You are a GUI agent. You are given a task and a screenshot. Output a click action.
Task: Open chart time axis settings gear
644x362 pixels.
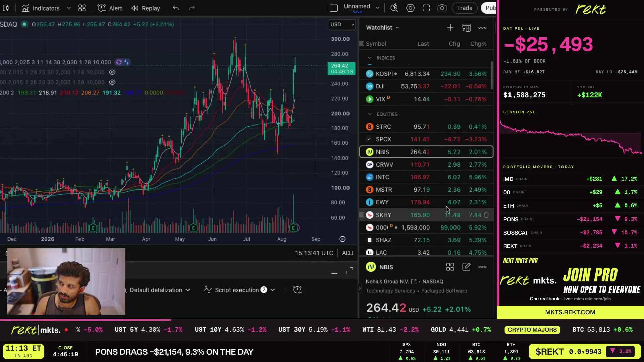point(342,239)
